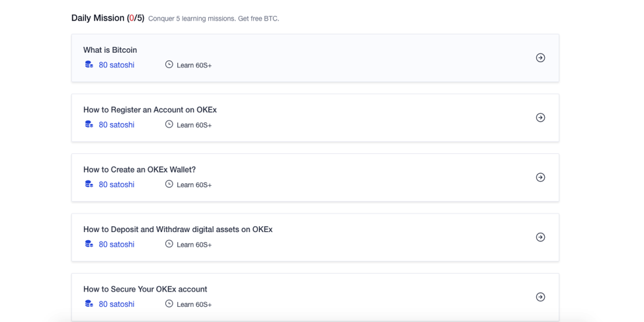Screen dimensions: 644x322
Task: Click Learn 60S+ on Create an OKEx Wallet card
Action: pyautogui.click(x=194, y=185)
